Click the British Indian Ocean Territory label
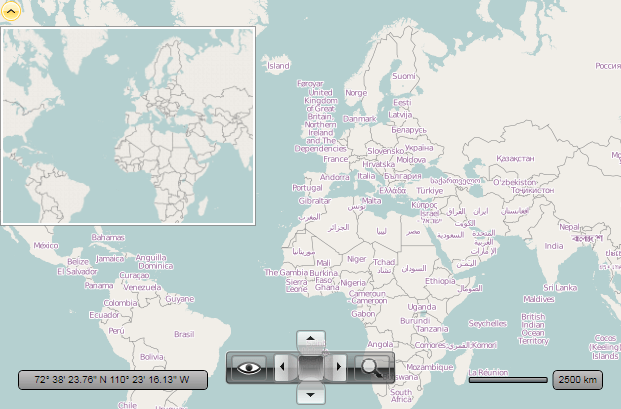This screenshot has height=409, width=621. pyautogui.click(x=533, y=329)
